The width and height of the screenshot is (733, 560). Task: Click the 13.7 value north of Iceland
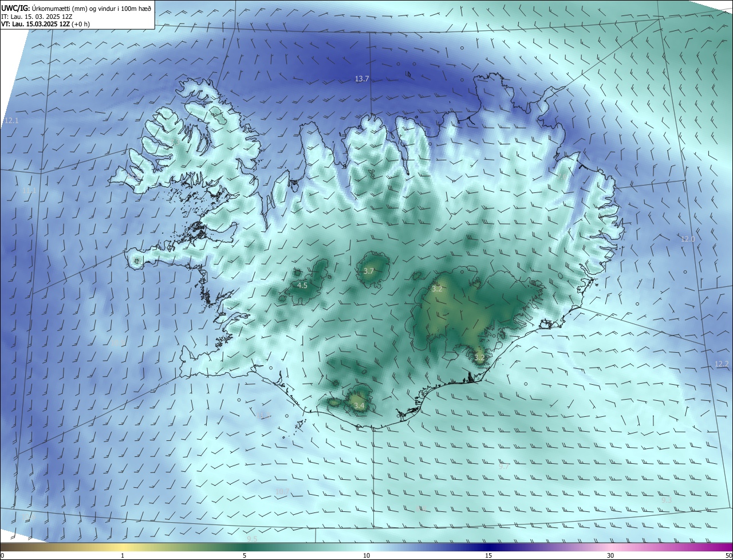point(362,79)
